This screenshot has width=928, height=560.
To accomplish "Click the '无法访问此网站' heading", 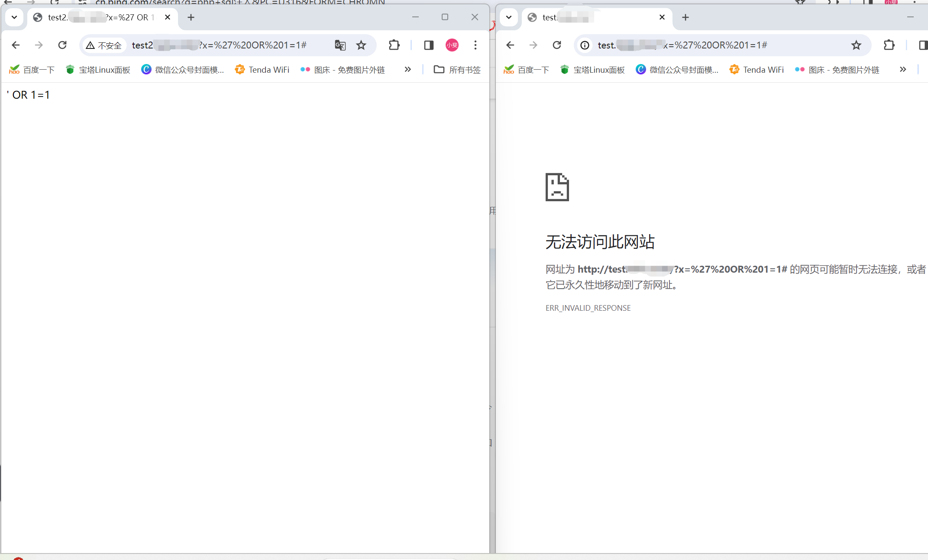I will click(600, 242).
